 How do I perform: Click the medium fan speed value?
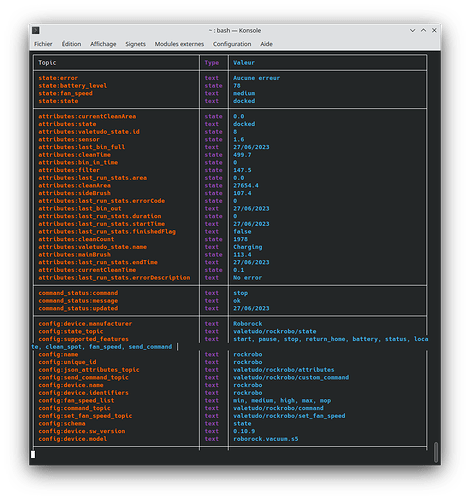[x=244, y=93]
